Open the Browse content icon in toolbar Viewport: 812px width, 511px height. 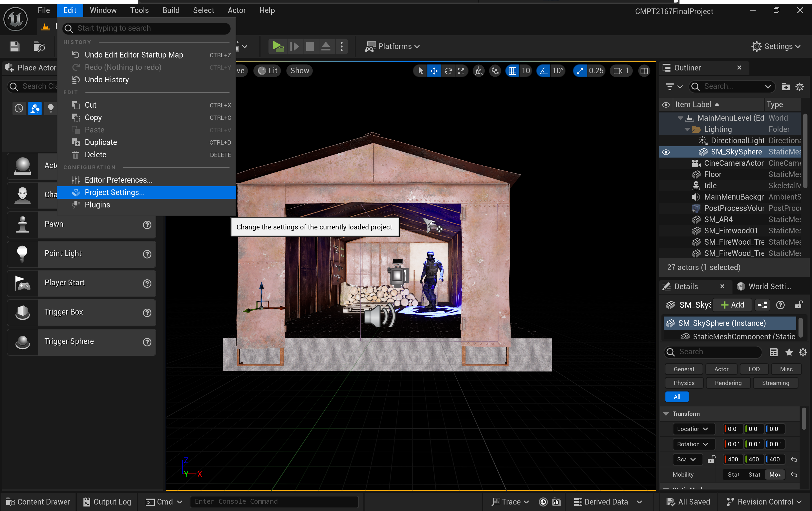pyautogui.click(x=39, y=46)
